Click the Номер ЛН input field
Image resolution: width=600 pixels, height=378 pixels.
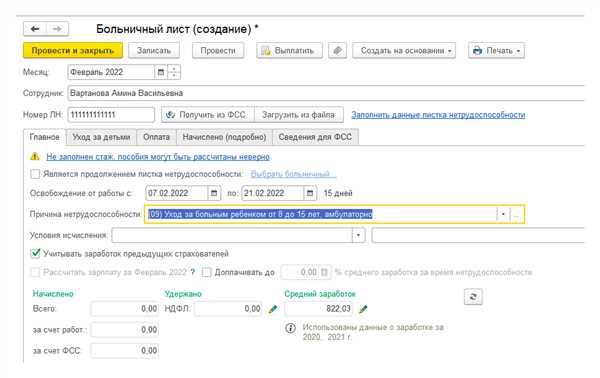click(111, 115)
